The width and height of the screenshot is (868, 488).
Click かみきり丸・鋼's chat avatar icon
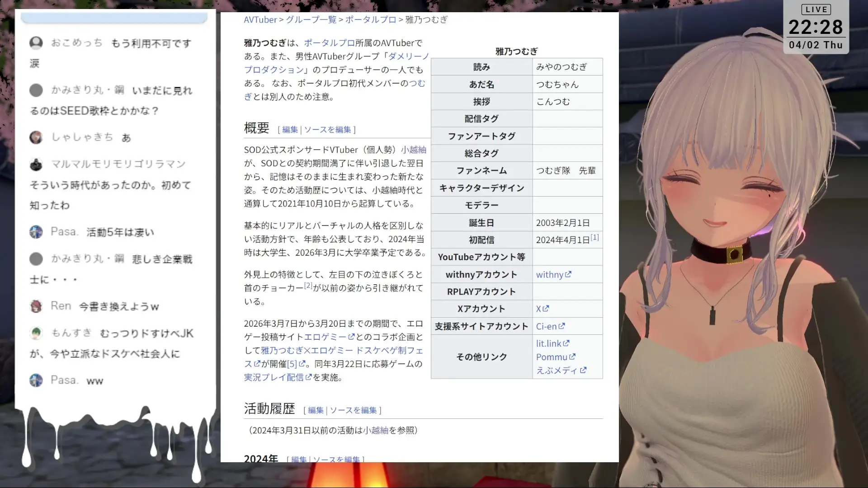pos(37,90)
